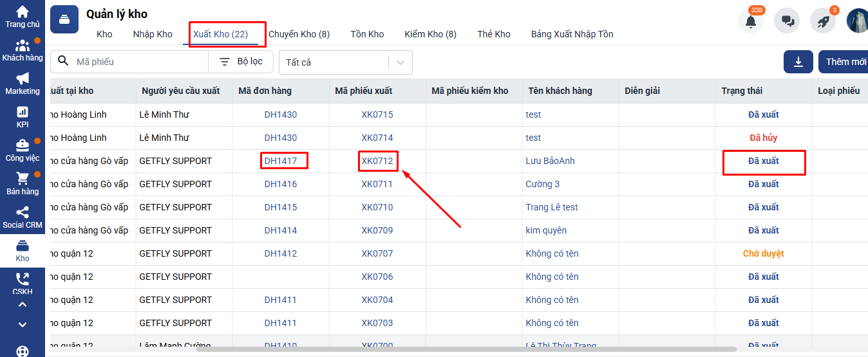Click the Thêm mới button

[x=845, y=62]
